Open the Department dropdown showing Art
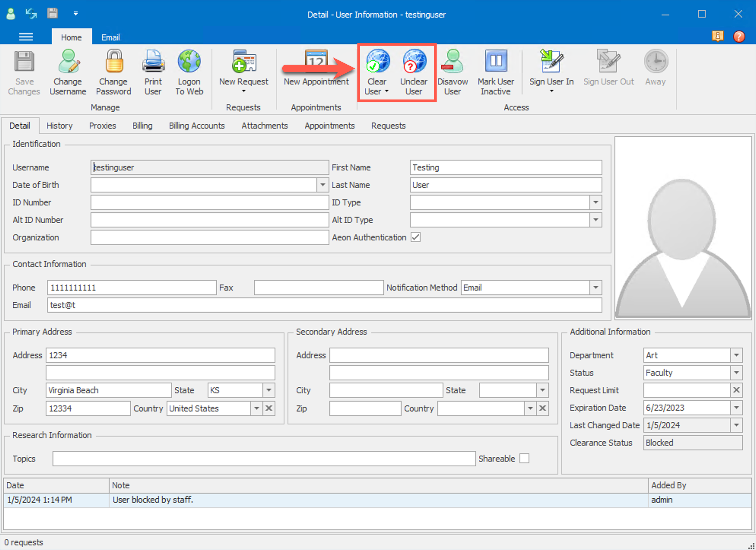756x550 pixels. click(736, 355)
